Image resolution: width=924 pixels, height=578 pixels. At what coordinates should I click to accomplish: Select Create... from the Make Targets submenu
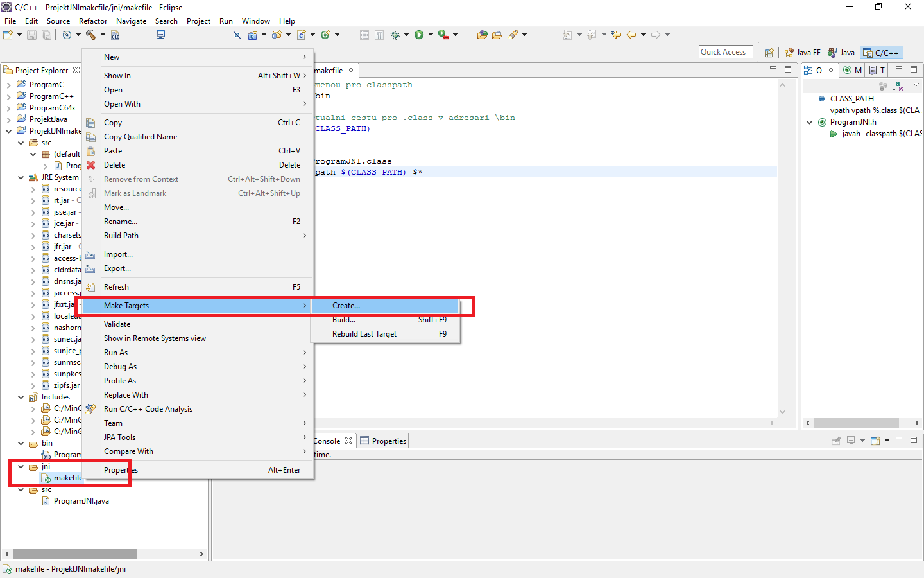click(345, 305)
